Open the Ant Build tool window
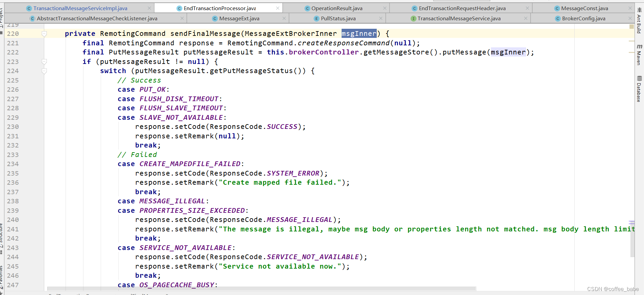This screenshot has height=295, width=644. tap(639, 20)
